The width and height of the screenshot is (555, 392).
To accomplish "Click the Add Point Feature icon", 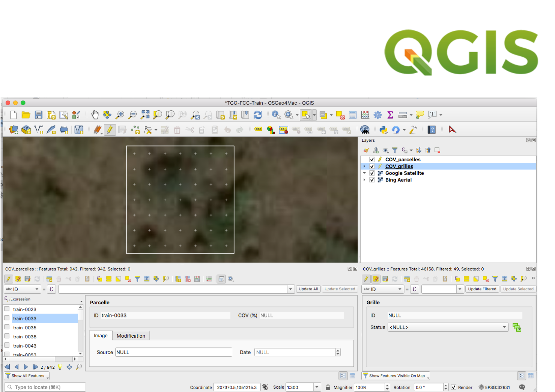I will click(x=135, y=130).
